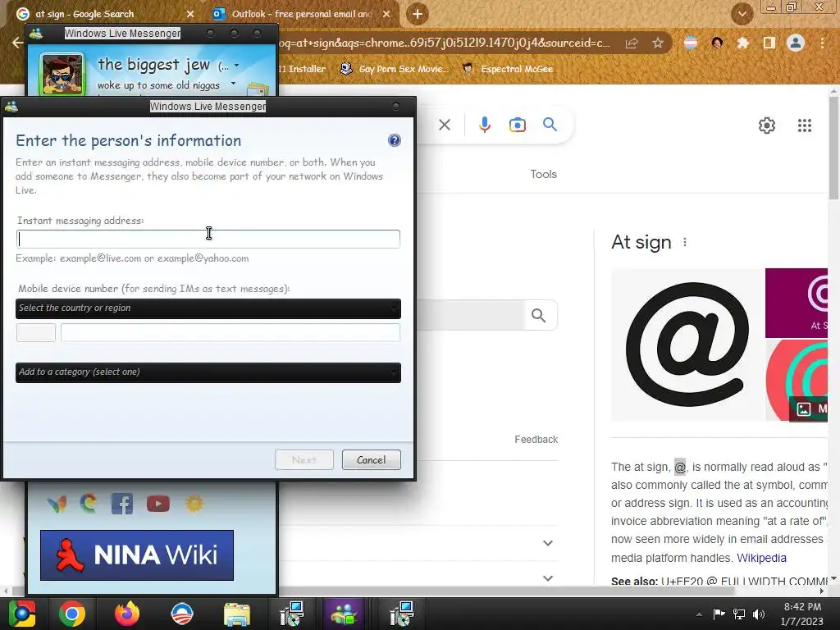
Task: Toggle the Chrome side panel icon
Action: pos(769,43)
